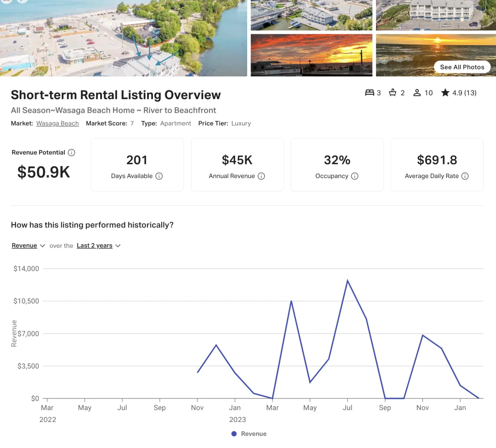Click the Days Available info icon

(x=159, y=176)
